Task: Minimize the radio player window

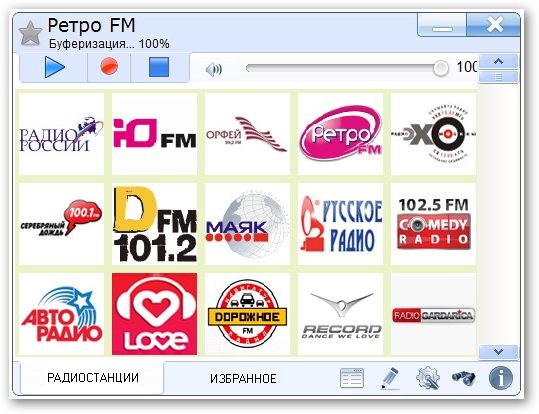Action: tap(442, 25)
